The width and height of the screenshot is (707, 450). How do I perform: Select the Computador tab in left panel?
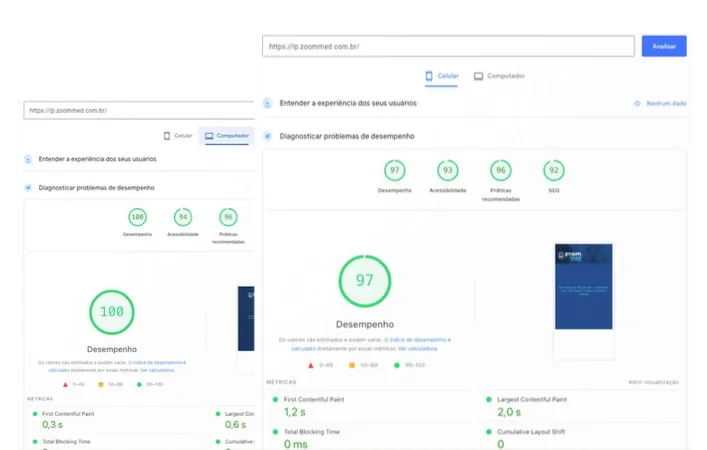click(227, 136)
